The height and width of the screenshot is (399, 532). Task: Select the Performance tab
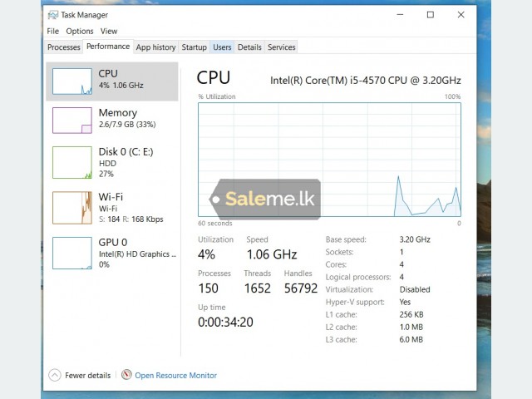108,47
